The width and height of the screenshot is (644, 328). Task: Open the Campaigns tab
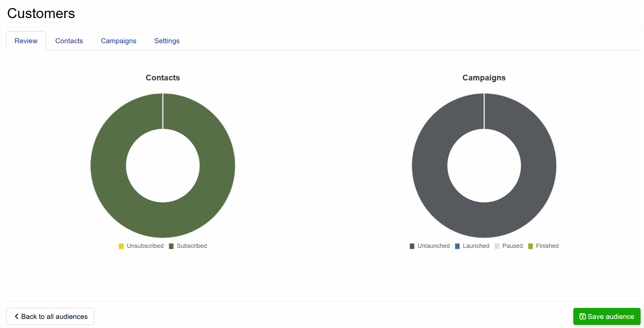coord(119,41)
